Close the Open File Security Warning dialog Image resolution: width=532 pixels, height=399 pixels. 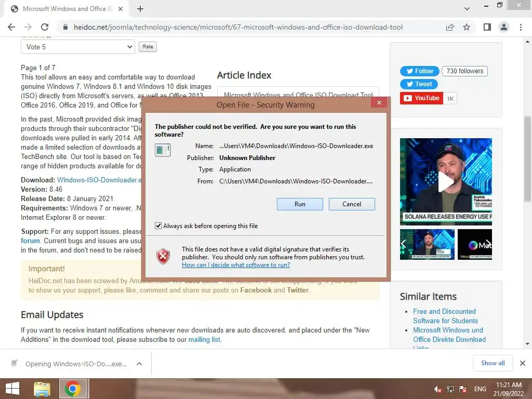point(379,102)
